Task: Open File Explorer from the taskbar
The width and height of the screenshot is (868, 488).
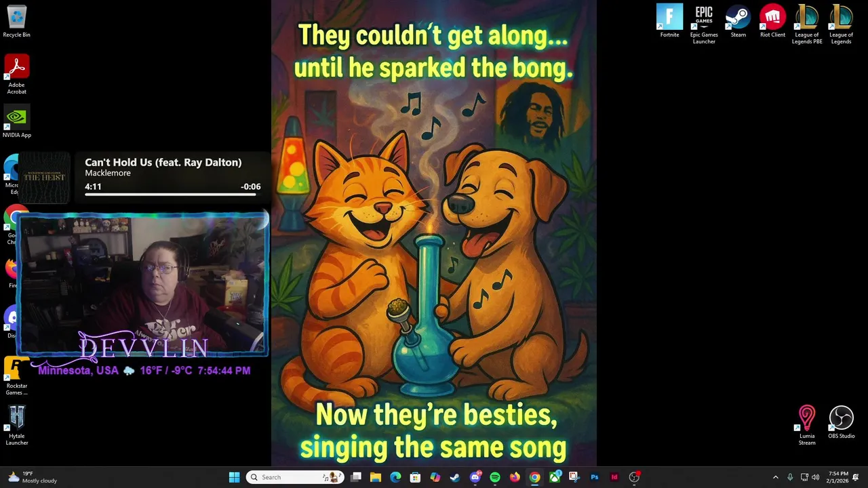Action: tap(376, 477)
